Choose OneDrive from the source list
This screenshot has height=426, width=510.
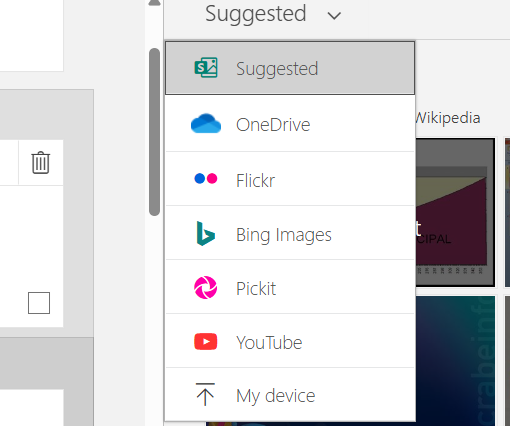tap(290, 124)
